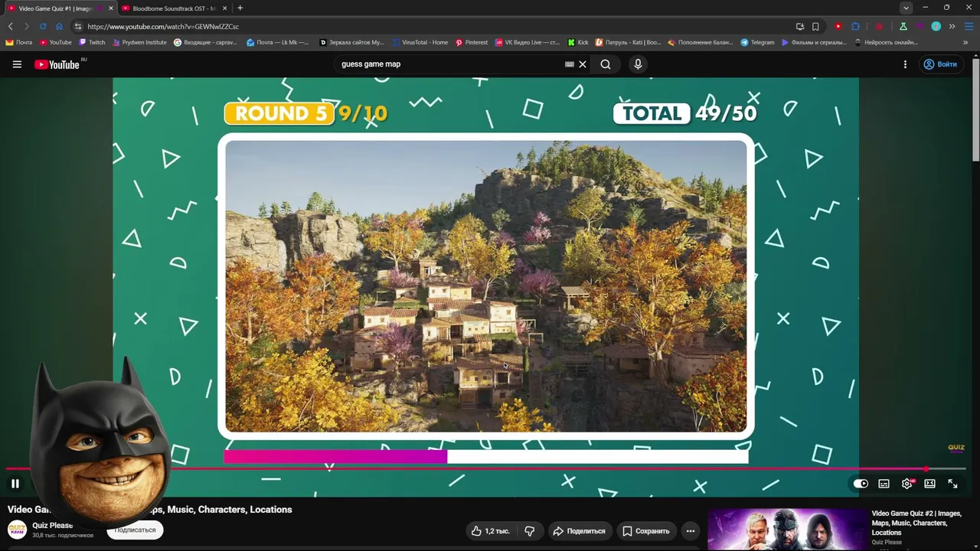Image resolution: width=980 pixels, height=551 pixels.
Task: Expand the hidden bookmarks overflow chevron
Action: coord(965,43)
